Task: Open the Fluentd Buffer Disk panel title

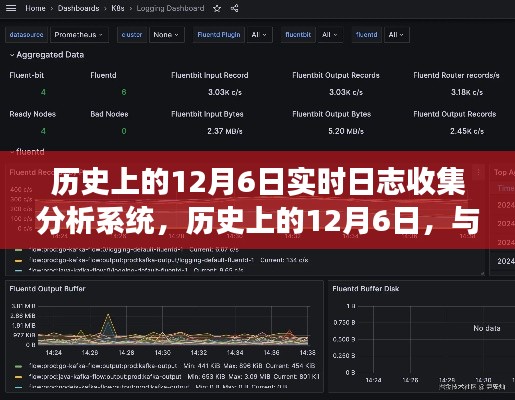Action: 366,289
